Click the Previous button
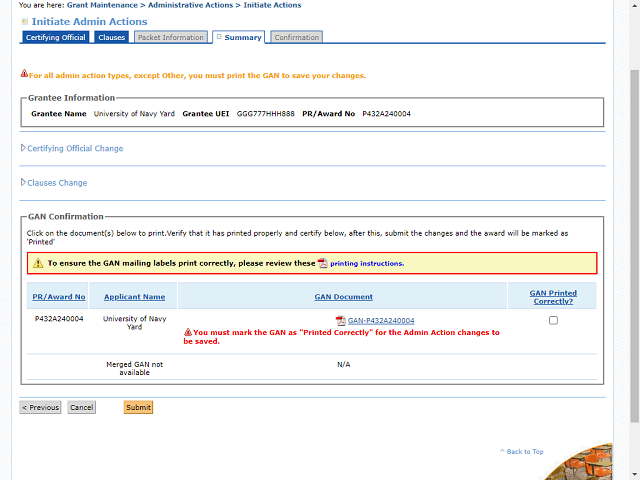This screenshot has height=480, width=640. point(40,407)
